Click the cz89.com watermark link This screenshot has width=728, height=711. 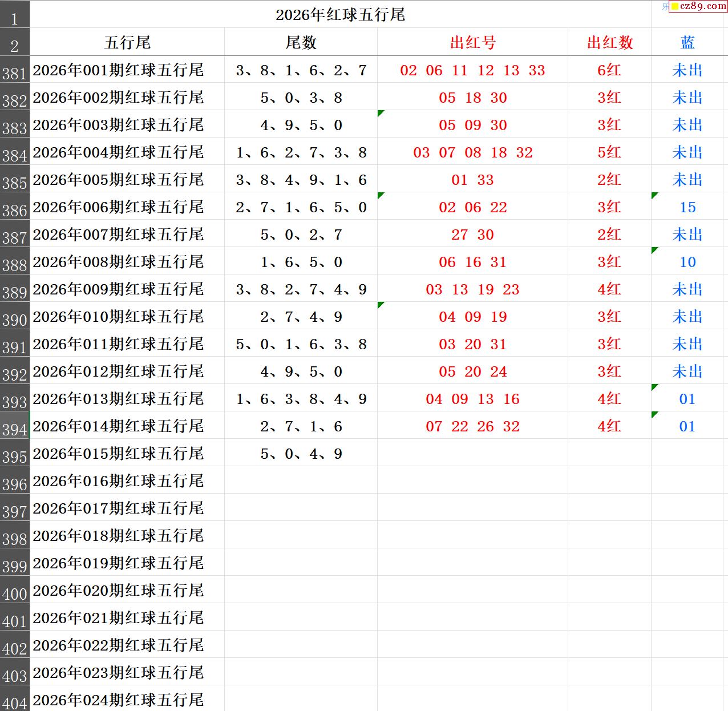coord(703,6)
